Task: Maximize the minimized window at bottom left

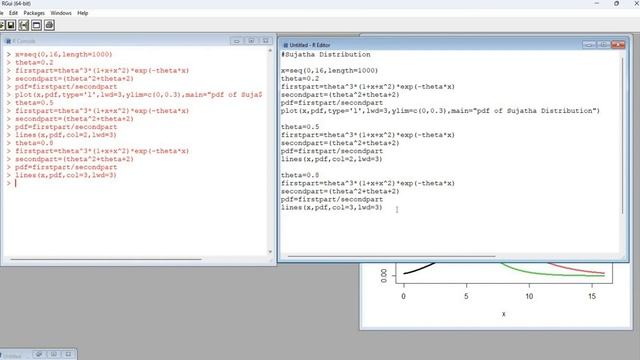Action: pos(54,355)
